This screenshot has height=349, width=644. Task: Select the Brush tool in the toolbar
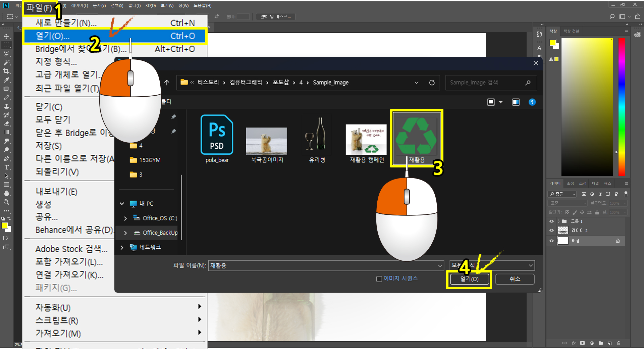coord(6,97)
